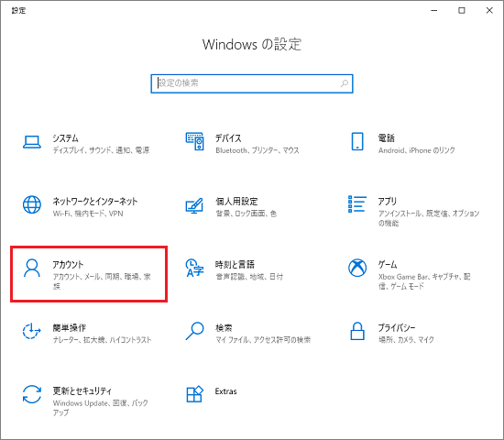The width and height of the screenshot is (504, 440).
Task: Maximize the 設定 window
Action: click(462, 11)
